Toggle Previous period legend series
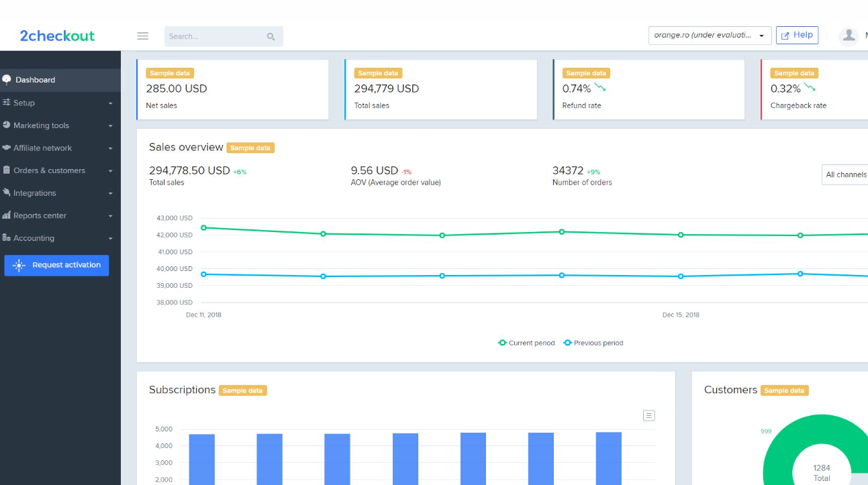 tap(593, 343)
